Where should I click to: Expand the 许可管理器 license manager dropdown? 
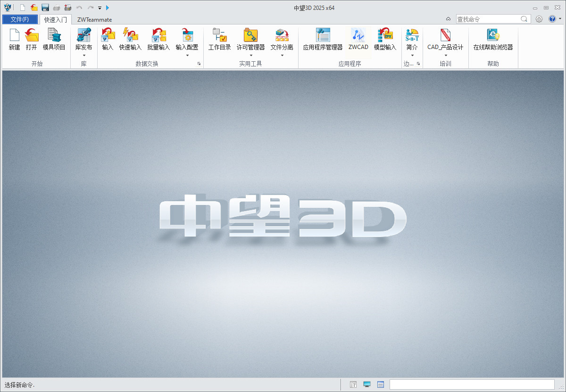coord(250,56)
